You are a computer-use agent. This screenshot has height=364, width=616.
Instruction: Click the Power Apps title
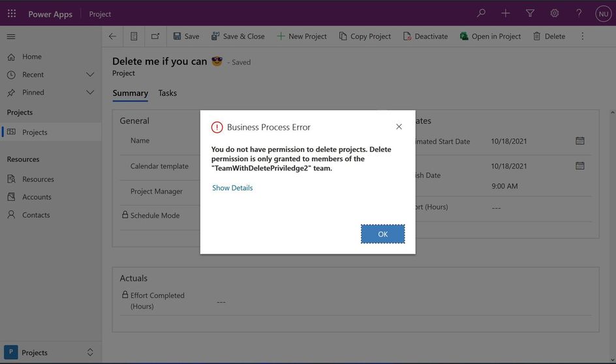(50, 14)
